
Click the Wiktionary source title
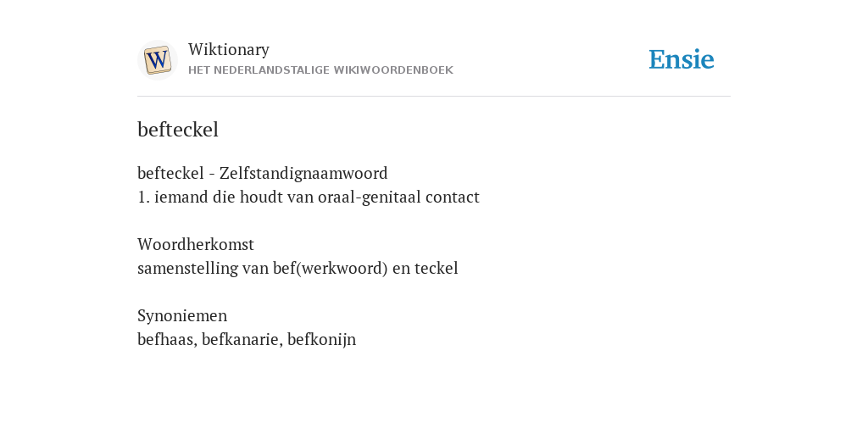coord(229,50)
